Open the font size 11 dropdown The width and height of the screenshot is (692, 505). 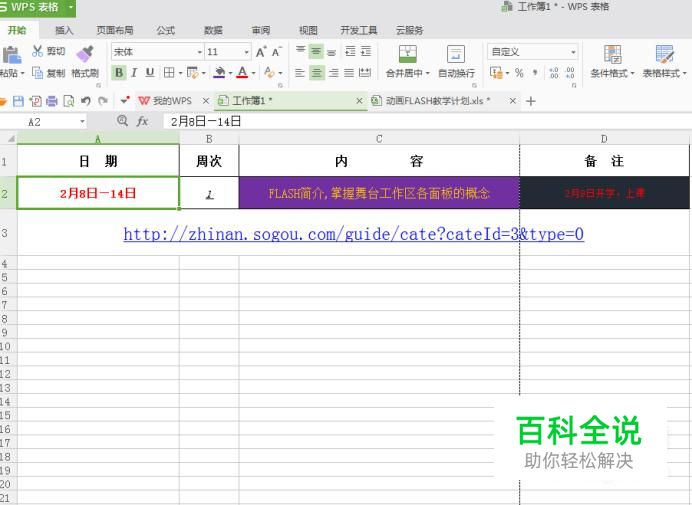tap(246, 52)
